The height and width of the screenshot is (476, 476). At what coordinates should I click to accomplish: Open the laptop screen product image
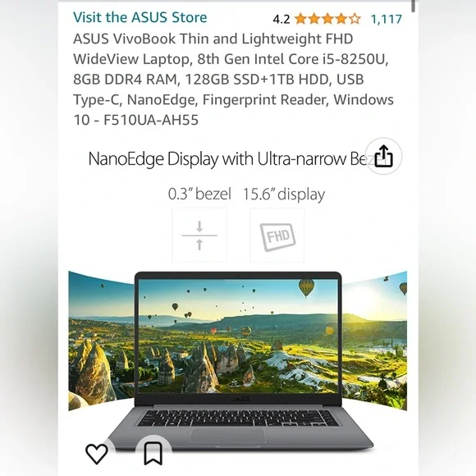pos(238,336)
